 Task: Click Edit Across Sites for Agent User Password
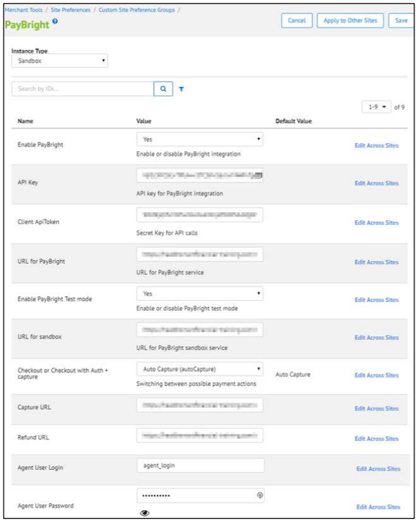pyautogui.click(x=378, y=508)
